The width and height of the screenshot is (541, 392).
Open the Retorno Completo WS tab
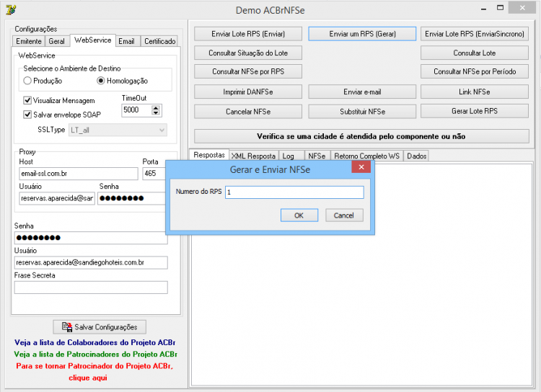[366, 156]
